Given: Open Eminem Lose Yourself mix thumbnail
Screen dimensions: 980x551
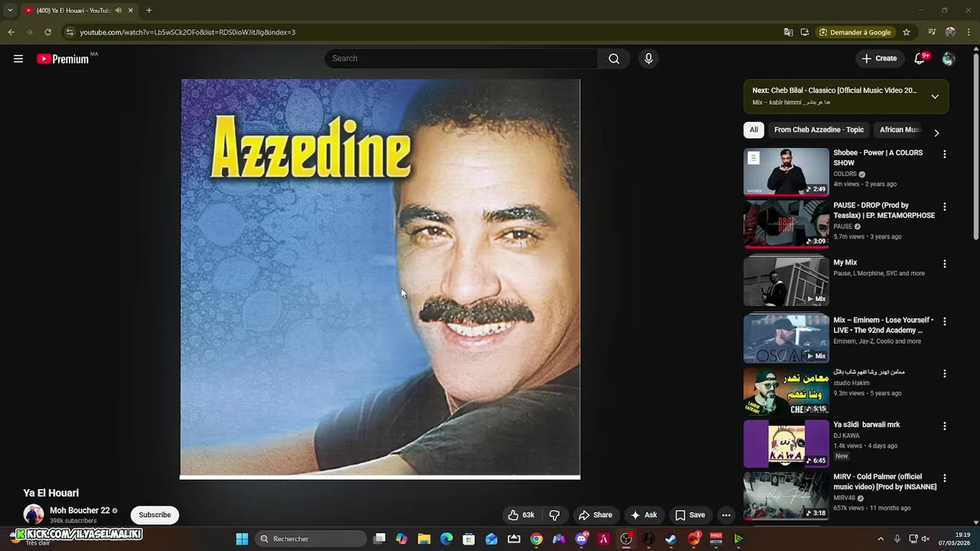Looking at the screenshot, I should click(x=786, y=339).
